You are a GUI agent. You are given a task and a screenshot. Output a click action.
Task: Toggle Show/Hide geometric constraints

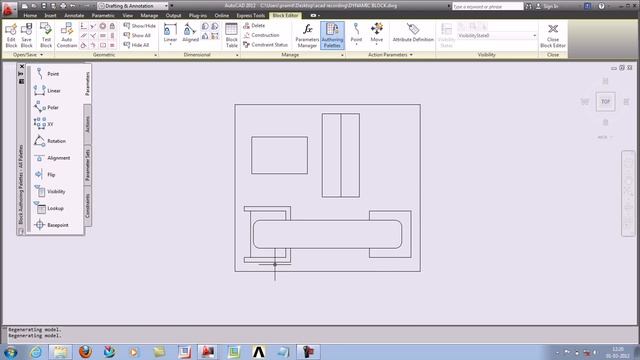click(x=140, y=26)
